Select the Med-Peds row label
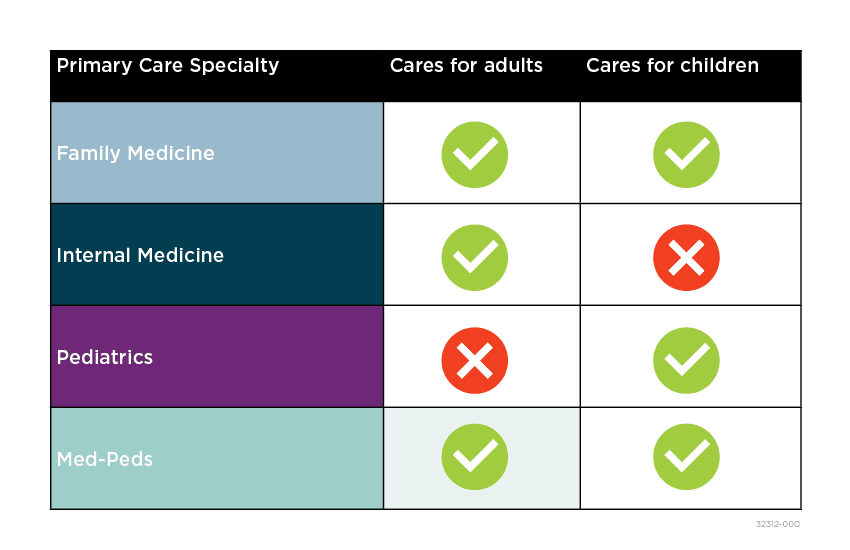Viewport: 850px width, 550px height. [104, 460]
